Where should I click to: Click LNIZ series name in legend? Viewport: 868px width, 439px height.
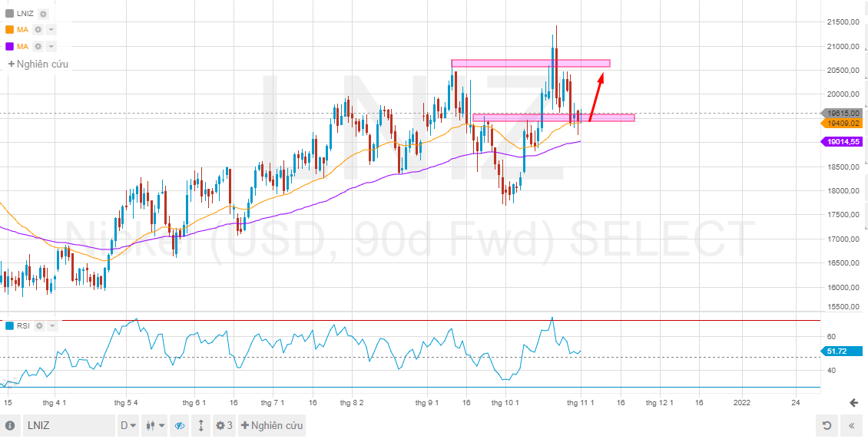(x=25, y=15)
